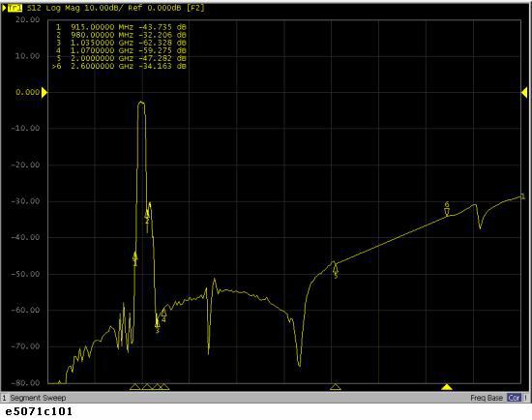Image resolution: width=532 pixels, height=420 pixels.
Task: Click the filled marker 6 triangle on the frequency axis
Action: pos(447,387)
